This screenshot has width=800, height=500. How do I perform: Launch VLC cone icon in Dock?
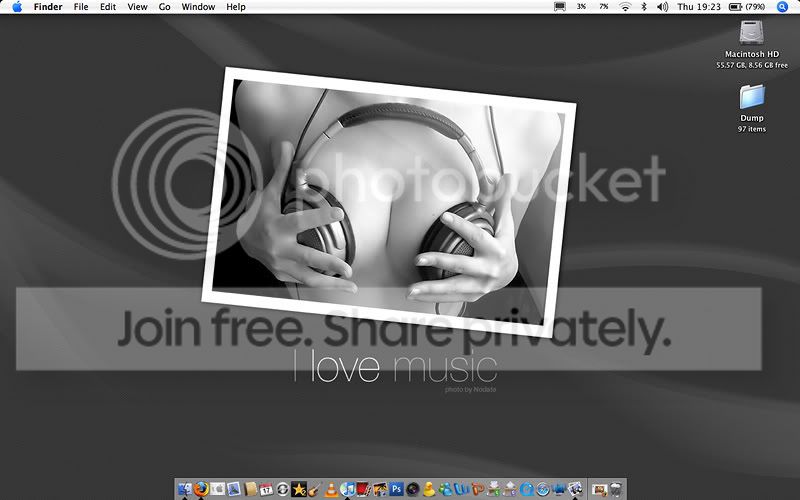[x=331, y=489]
